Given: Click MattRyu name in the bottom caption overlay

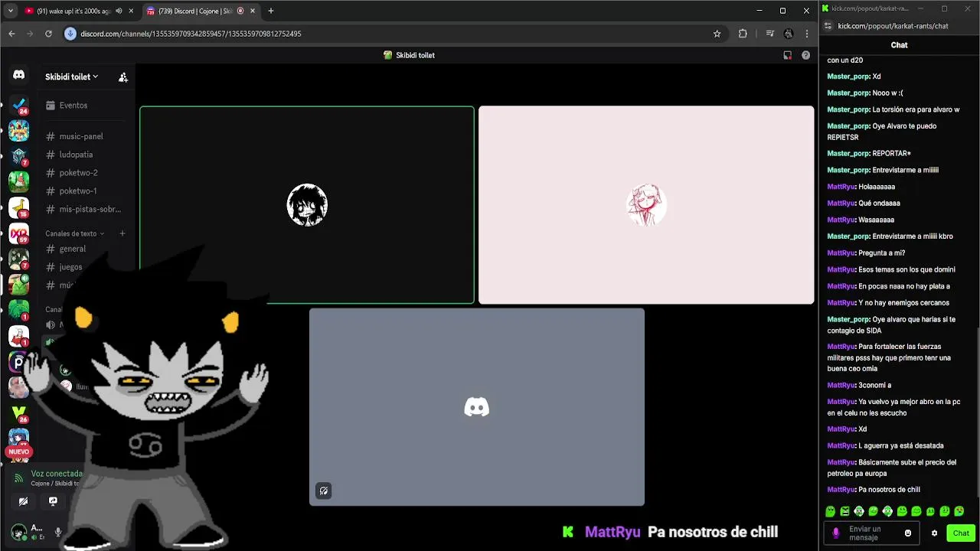Looking at the screenshot, I should [612, 532].
